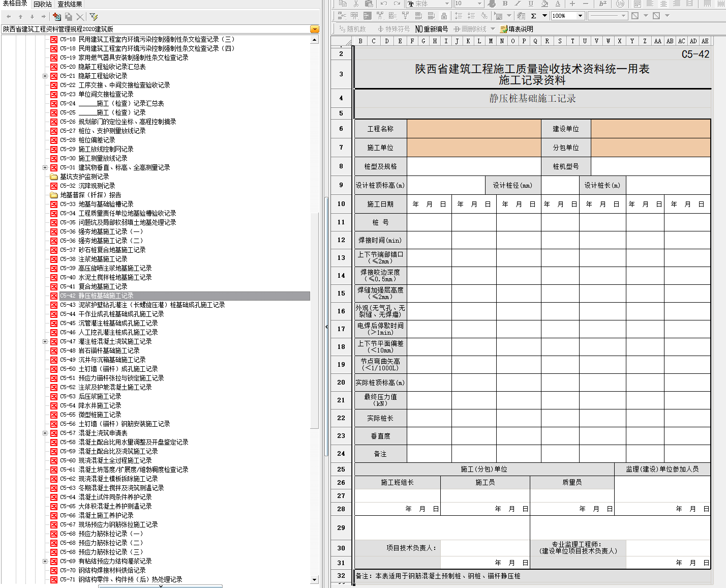Click the filter funnel icon in catalog toolbar

click(94, 17)
